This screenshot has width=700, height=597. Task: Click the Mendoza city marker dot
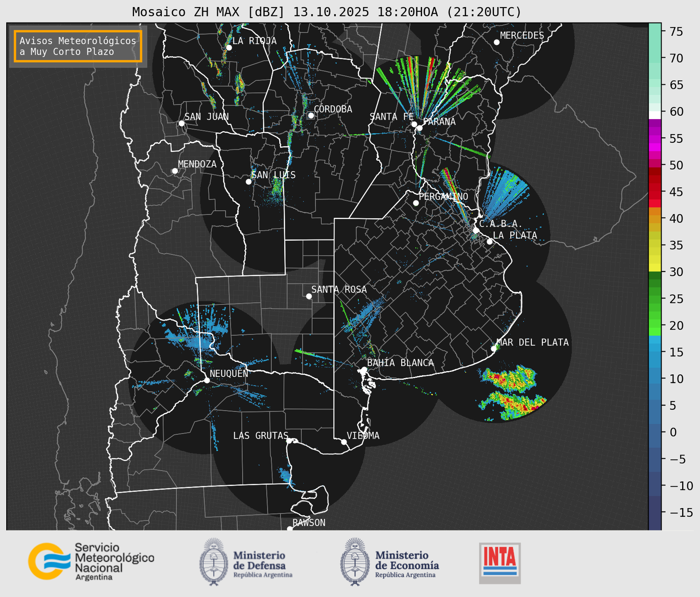[175, 171]
